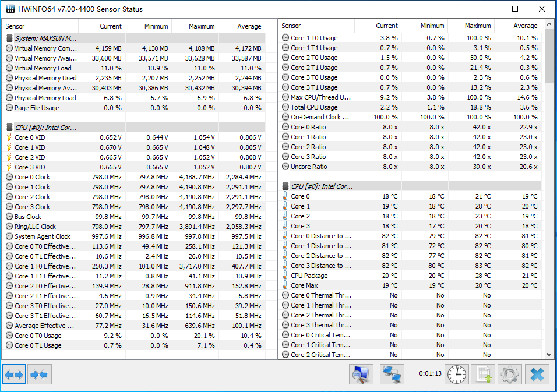This screenshot has height=392, width=557.
Task: Click the clock reset timer icon
Action: [x=457, y=375]
